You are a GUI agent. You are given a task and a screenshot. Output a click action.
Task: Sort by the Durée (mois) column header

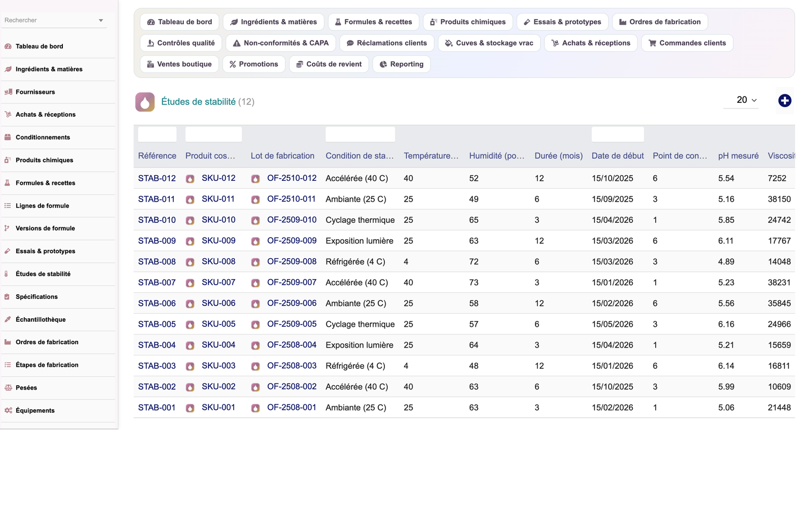(559, 156)
